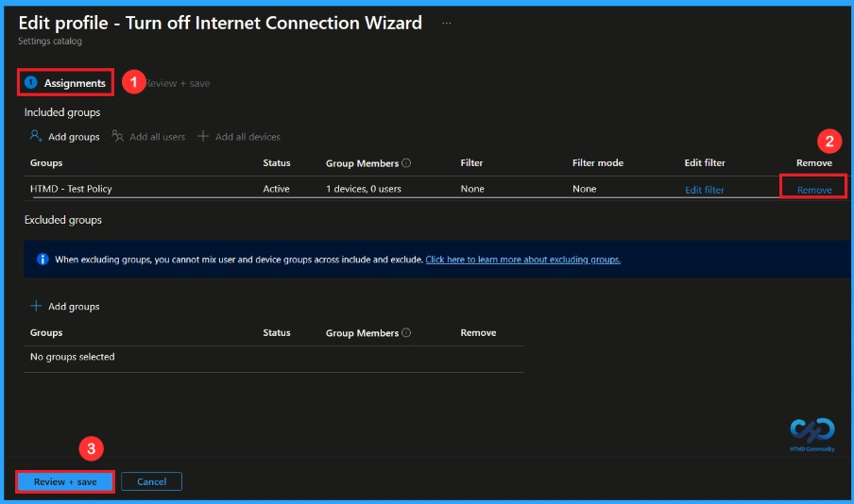854x504 pixels.
Task: Click the Edit filter column header
Action: [x=705, y=162]
